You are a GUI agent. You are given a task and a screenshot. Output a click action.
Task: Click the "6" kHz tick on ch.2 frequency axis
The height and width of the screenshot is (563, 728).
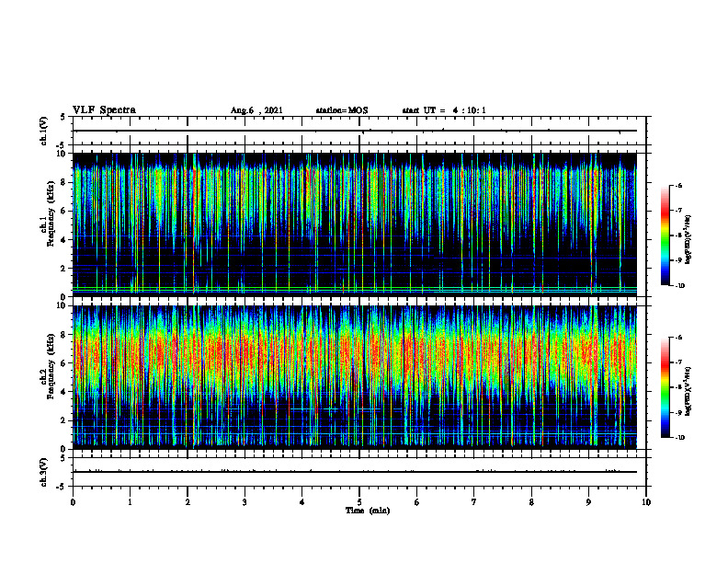point(64,363)
